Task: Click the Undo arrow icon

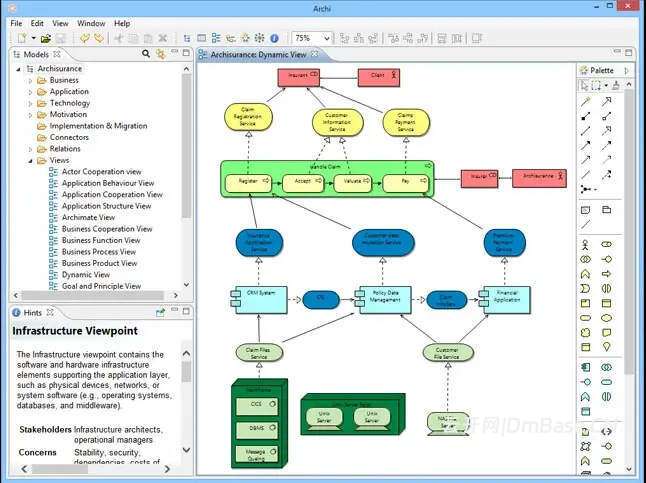Action: coord(84,38)
